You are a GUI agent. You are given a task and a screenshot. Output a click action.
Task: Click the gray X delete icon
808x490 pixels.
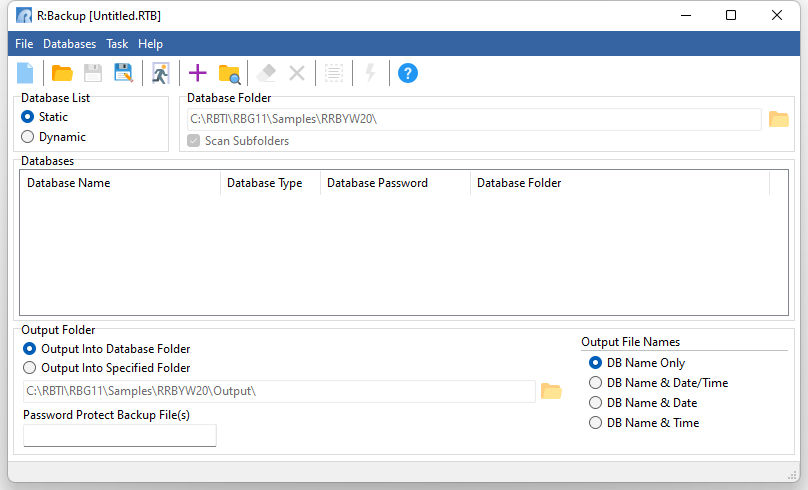point(297,73)
